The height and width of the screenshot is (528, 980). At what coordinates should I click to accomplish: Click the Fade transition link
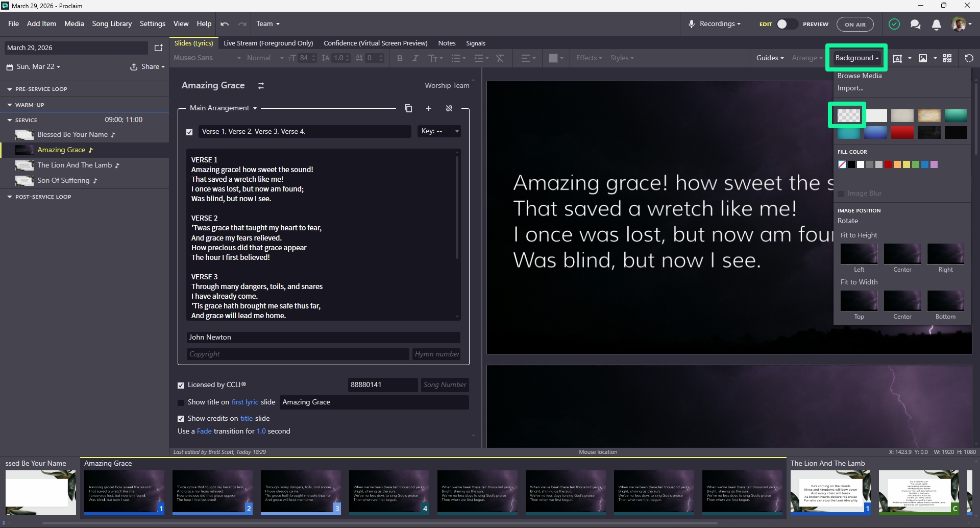[x=204, y=431]
